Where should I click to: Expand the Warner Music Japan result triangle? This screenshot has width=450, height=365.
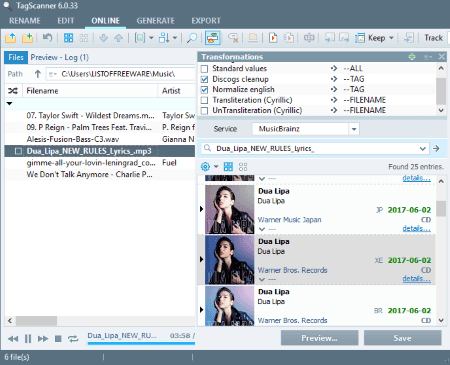pyautogui.click(x=201, y=209)
